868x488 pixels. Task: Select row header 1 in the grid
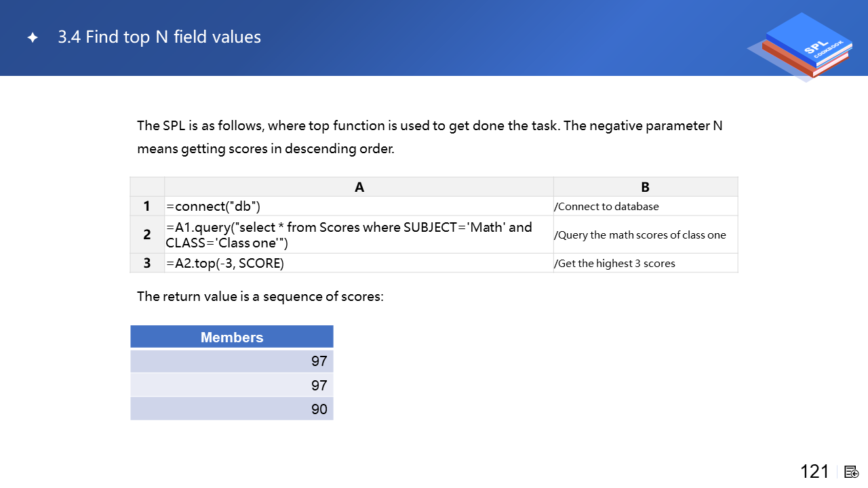(x=147, y=206)
